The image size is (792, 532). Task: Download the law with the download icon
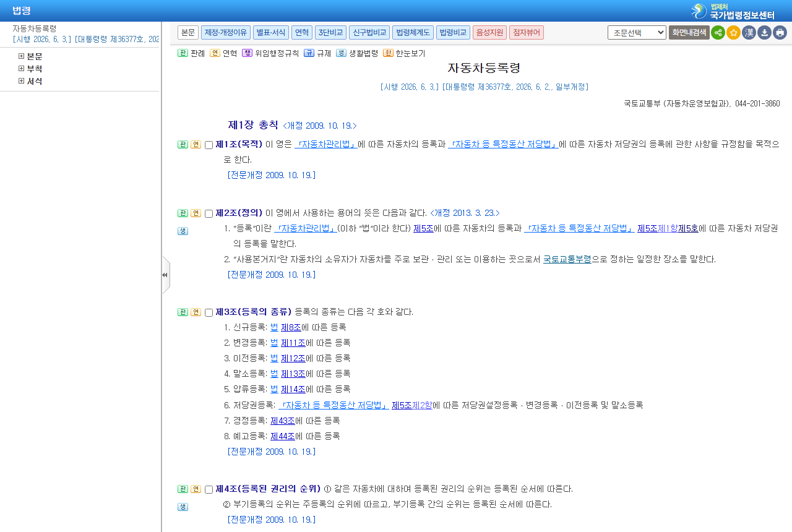pyautogui.click(x=764, y=33)
